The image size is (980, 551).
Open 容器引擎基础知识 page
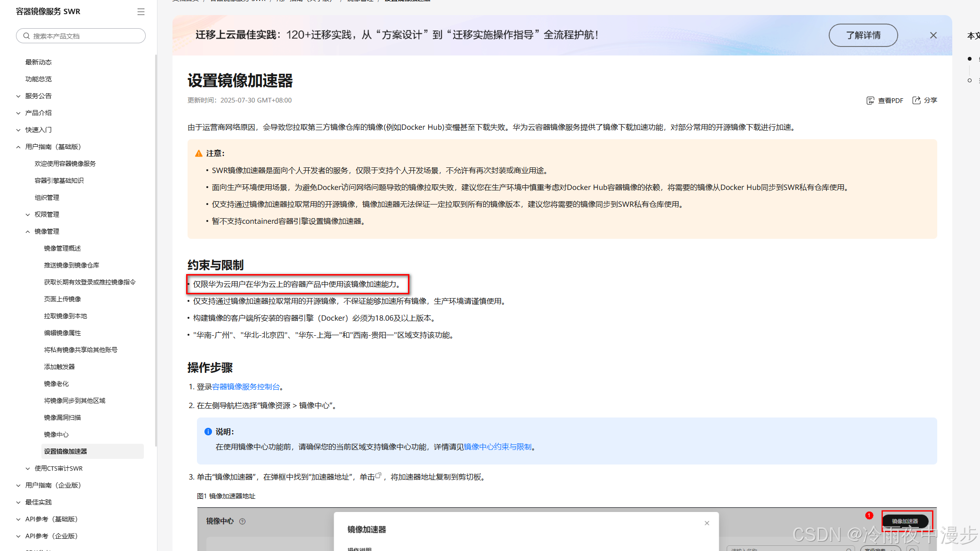click(59, 181)
